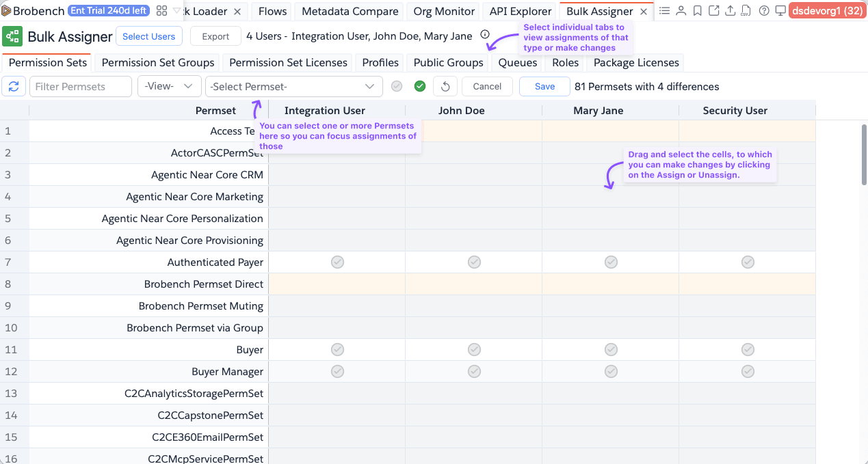
Task: Open the -View- dropdown
Action: click(x=168, y=87)
